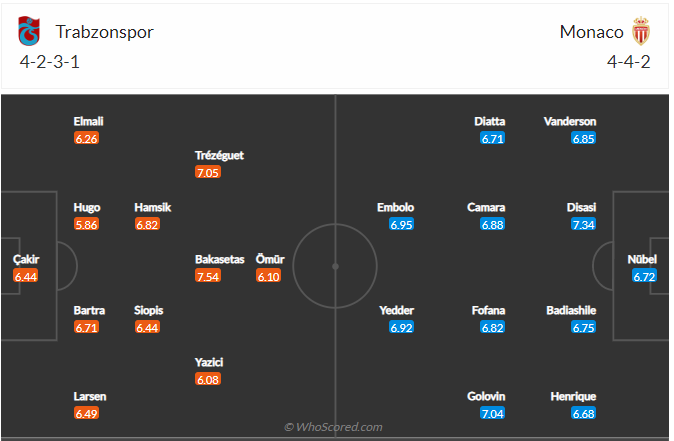Click player name Trézéguet
The width and height of the screenshot is (674, 441).
pos(220,155)
